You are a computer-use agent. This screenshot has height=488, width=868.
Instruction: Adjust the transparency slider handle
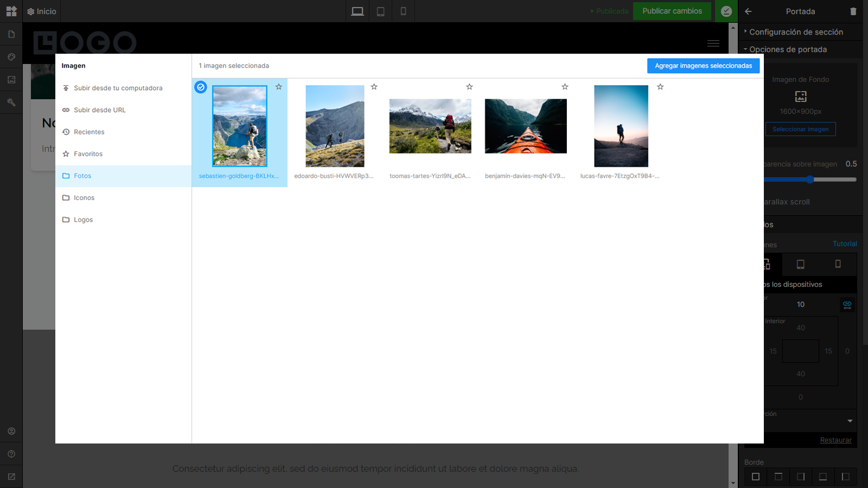810,179
